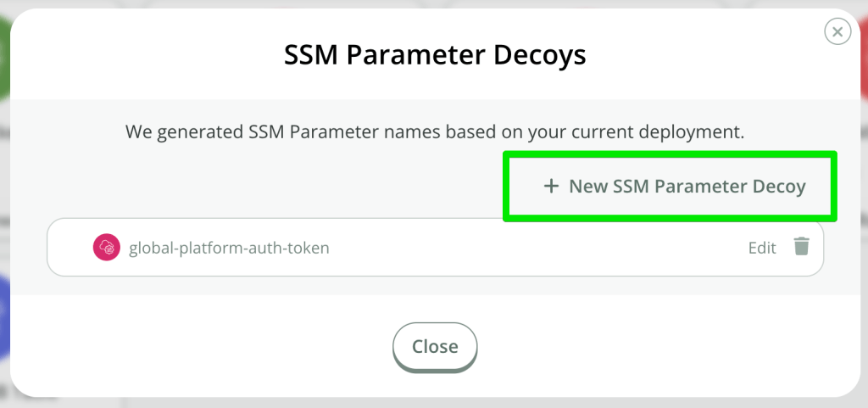Click the grey panel area below the decoy row
Screen dimensions: 868x408
[434, 286]
